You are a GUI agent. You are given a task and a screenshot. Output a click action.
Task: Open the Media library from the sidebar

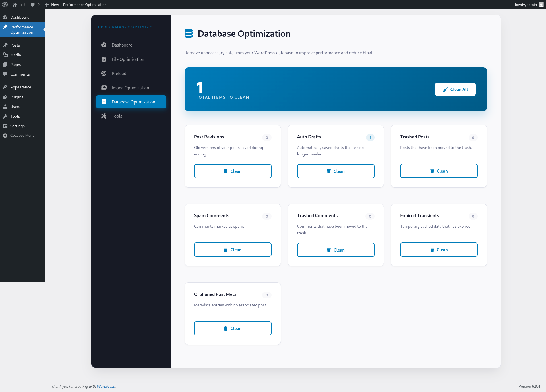15,55
